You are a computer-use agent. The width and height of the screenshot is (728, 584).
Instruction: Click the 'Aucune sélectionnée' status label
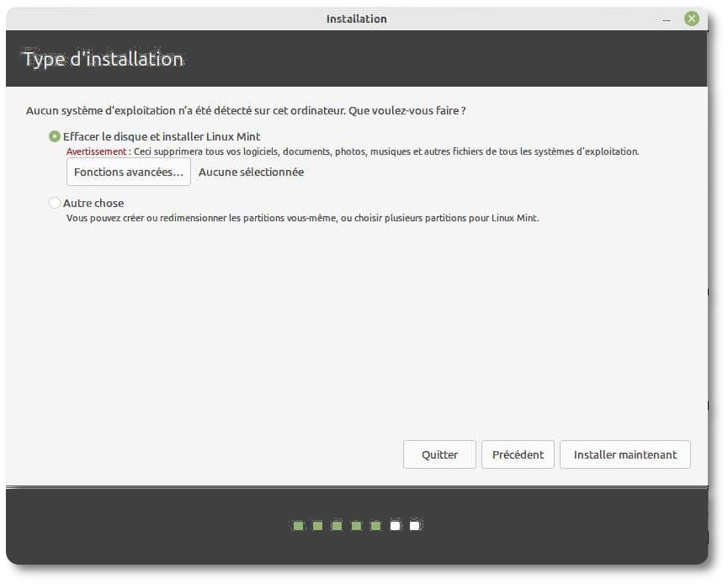pos(251,172)
